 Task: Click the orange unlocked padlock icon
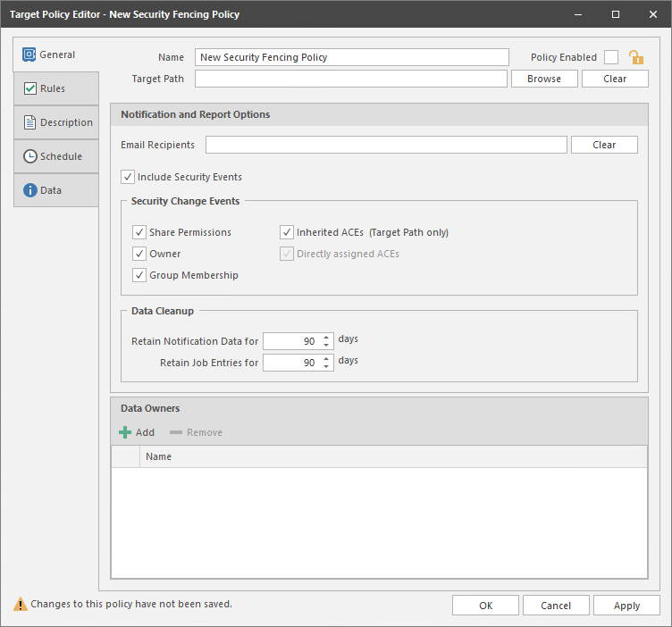pyautogui.click(x=636, y=57)
